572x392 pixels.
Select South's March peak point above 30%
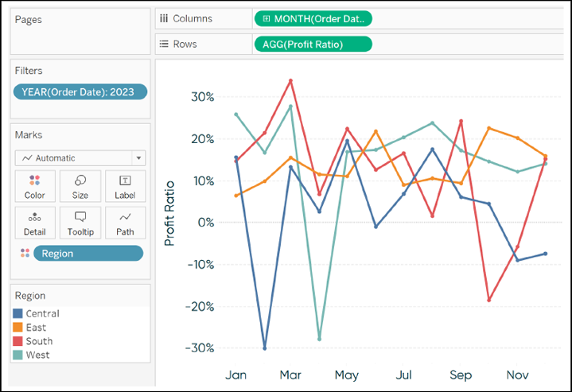click(x=290, y=80)
